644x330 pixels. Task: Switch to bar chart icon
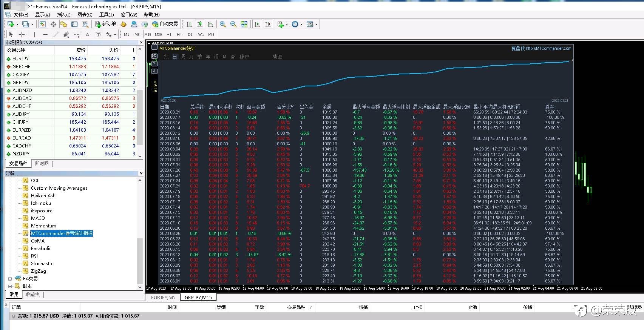[x=189, y=24]
